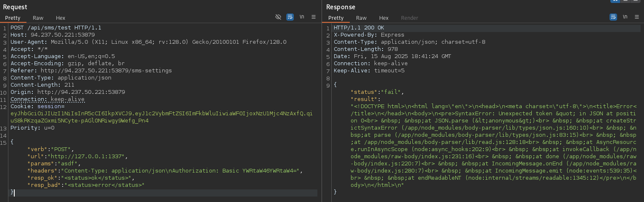Toggle word wrap in the Request panel
The image size is (644, 202).
pyautogui.click(x=290, y=17)
